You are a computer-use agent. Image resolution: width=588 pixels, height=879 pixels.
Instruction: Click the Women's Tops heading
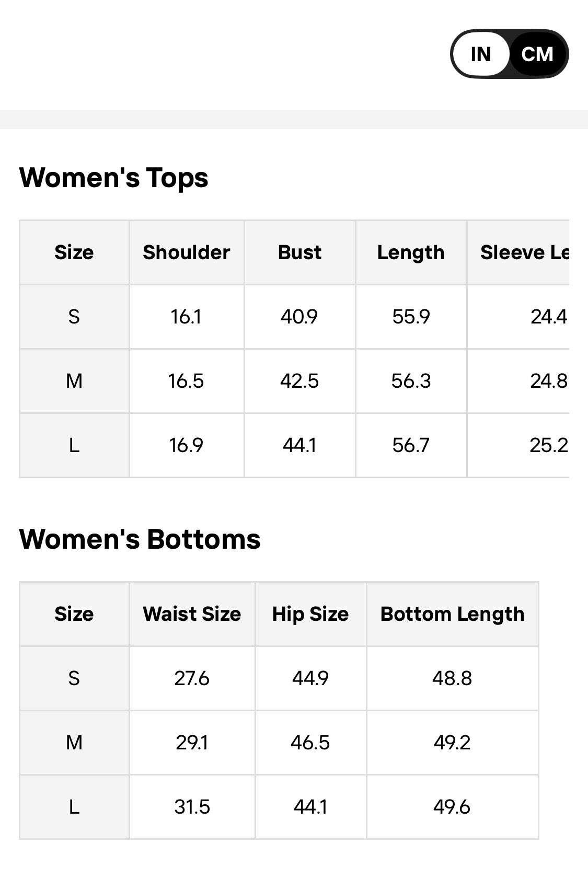(x=113, y=177)
